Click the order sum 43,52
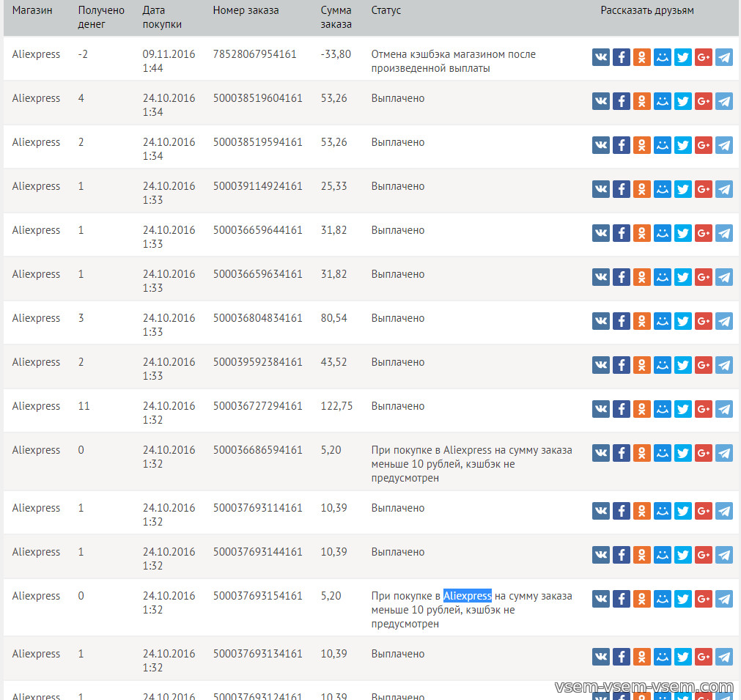This screenshot has width=741, height=700. click(333, 362)
